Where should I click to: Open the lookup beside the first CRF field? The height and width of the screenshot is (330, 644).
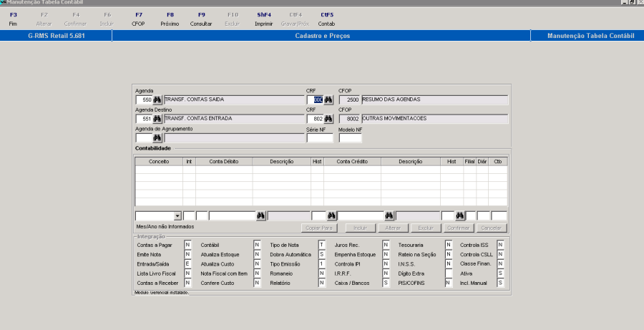coord(328,100)
